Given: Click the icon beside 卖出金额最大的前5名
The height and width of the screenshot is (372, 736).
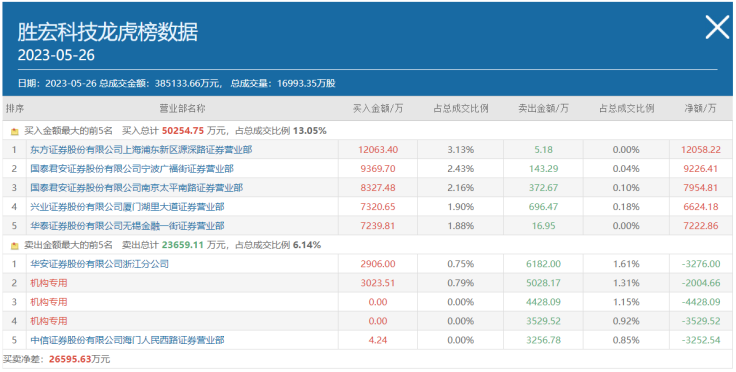Looking at the screenshot, I should coord(15,245).
